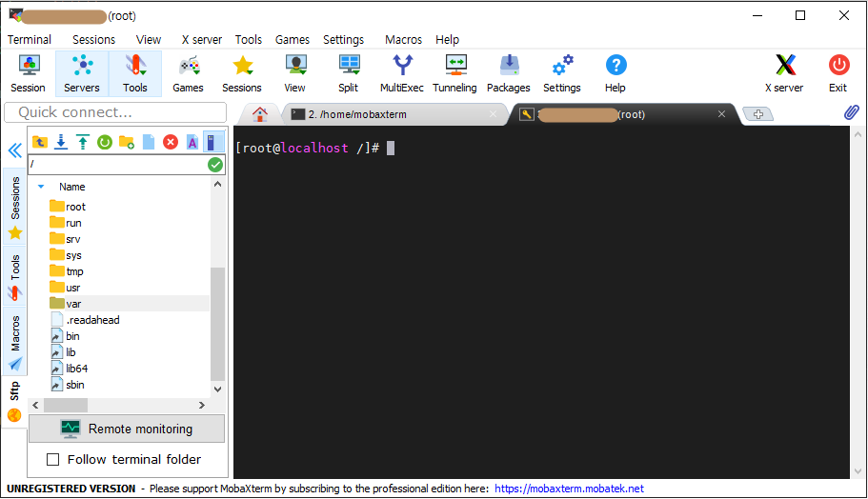Screen dimensions: 868x499
Task: Open a new tab with plus button
Action: tap(757, 114)
